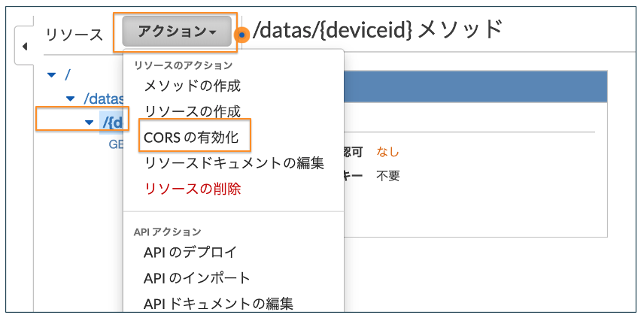Choose API のデプロイ from the menu
The height and width of the screenshot is (321, 644).
pyautogui.click(x=190, y=252)
